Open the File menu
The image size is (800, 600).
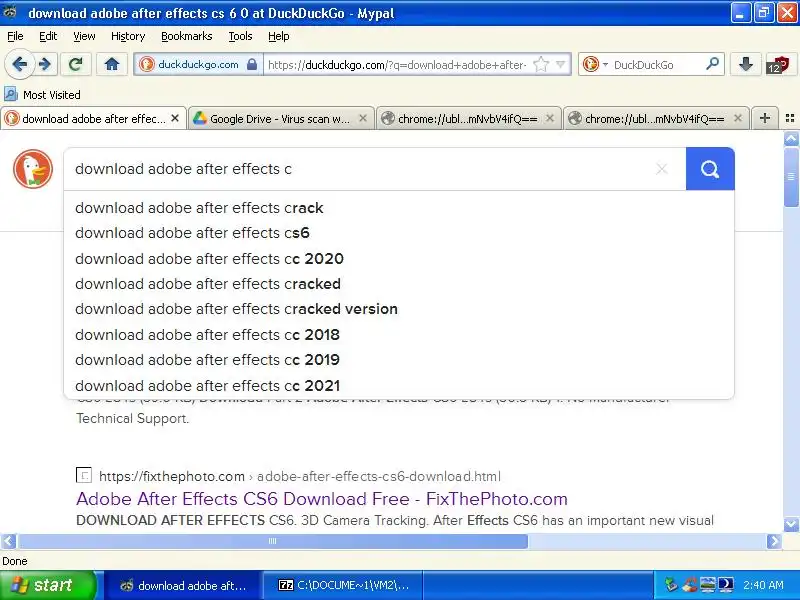(15, 36)
